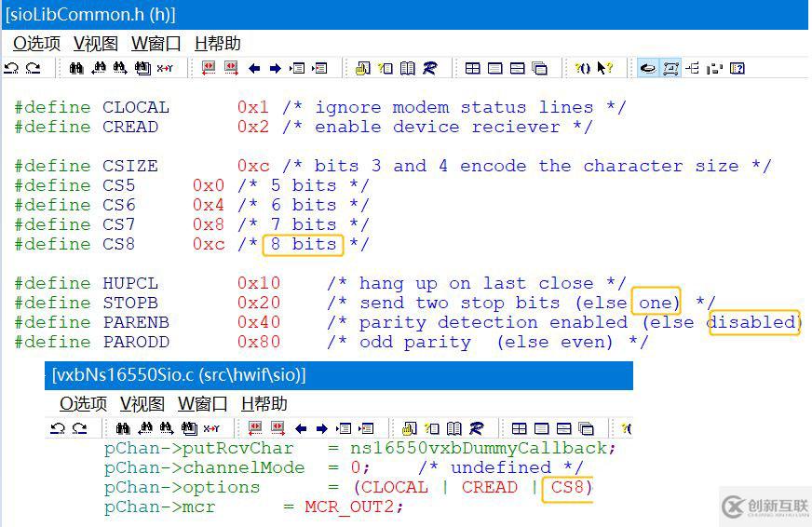Open the V视图 menu in sioLibCommon.h window
This screenshot has width=812, height=527.
95,43
